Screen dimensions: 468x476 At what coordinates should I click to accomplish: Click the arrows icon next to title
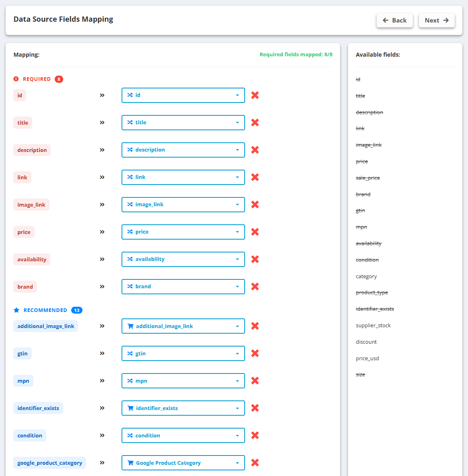coord(102,123)
